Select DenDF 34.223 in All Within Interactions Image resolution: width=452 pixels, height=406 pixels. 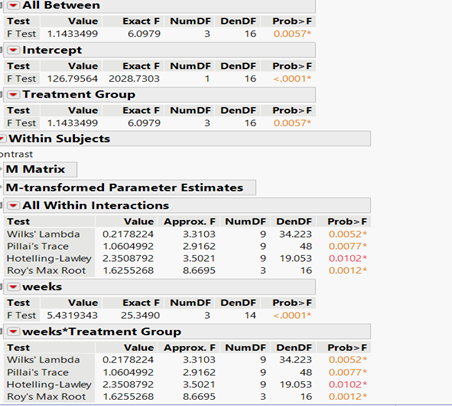[x=296, y=234]
